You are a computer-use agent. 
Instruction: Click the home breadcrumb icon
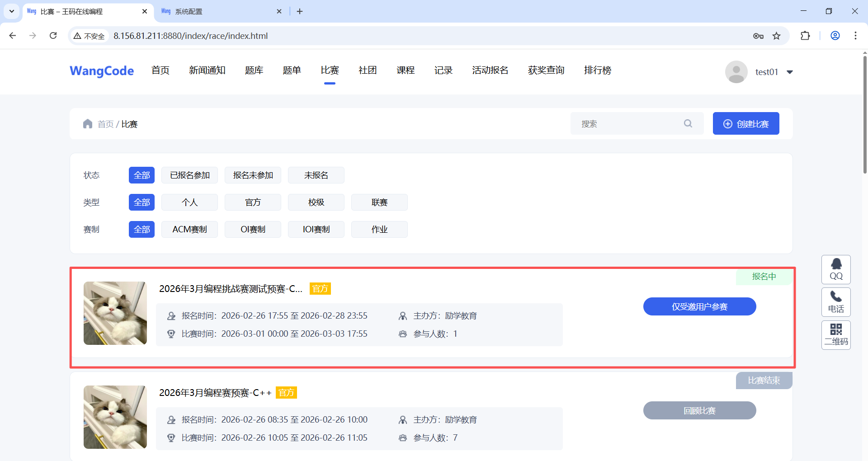(88, 124)
